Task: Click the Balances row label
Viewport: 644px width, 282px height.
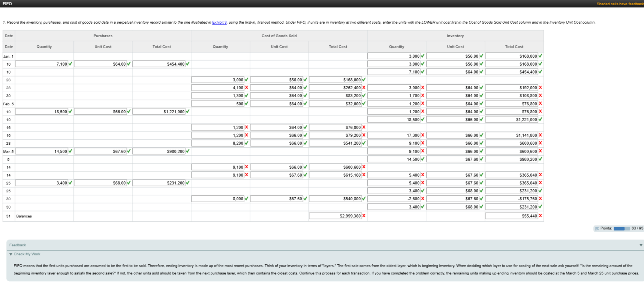Action: point(24,216)
